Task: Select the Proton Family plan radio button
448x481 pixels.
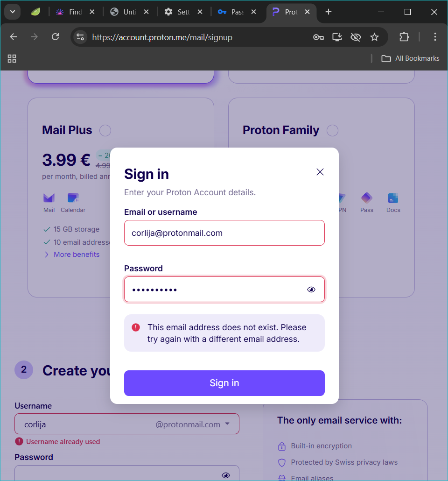Action: (332, 130)
